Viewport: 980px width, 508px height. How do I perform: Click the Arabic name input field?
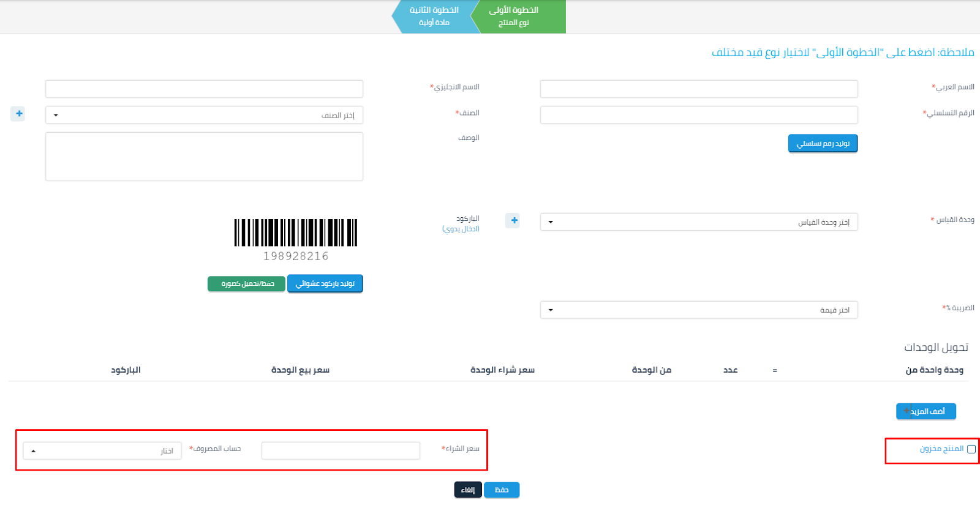[x=698, y=89]
